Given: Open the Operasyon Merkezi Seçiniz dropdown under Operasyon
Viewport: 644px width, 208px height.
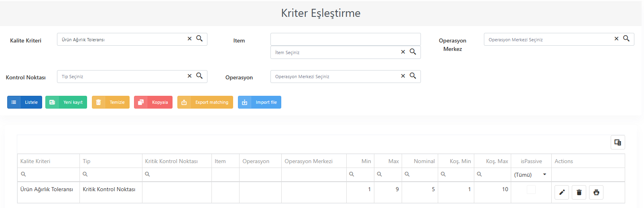Looking at the screenshot, I should 345,77.
